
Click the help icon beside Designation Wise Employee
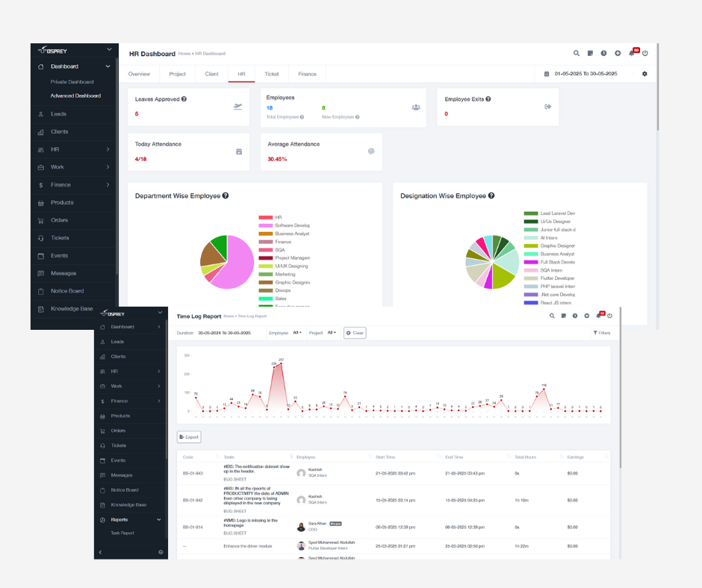491,196
